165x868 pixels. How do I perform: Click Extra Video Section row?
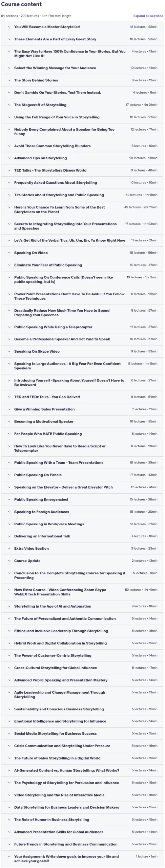pos(82,548)
